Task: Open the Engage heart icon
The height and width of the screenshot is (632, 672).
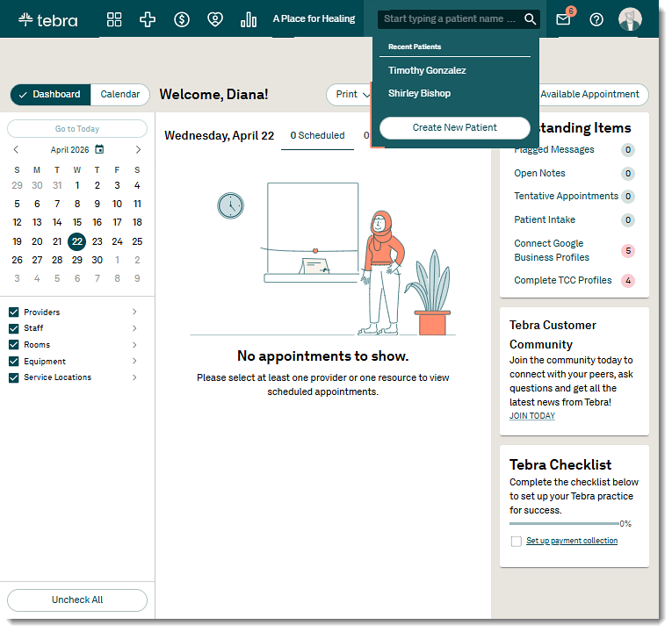Action: pos(214,19)
